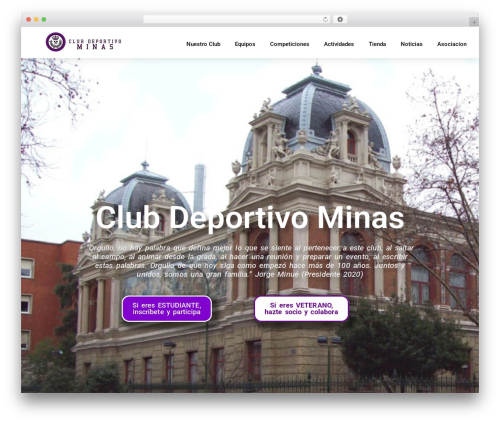
Task: Select Actividades in the navigation bar
Action: [339, 44]
